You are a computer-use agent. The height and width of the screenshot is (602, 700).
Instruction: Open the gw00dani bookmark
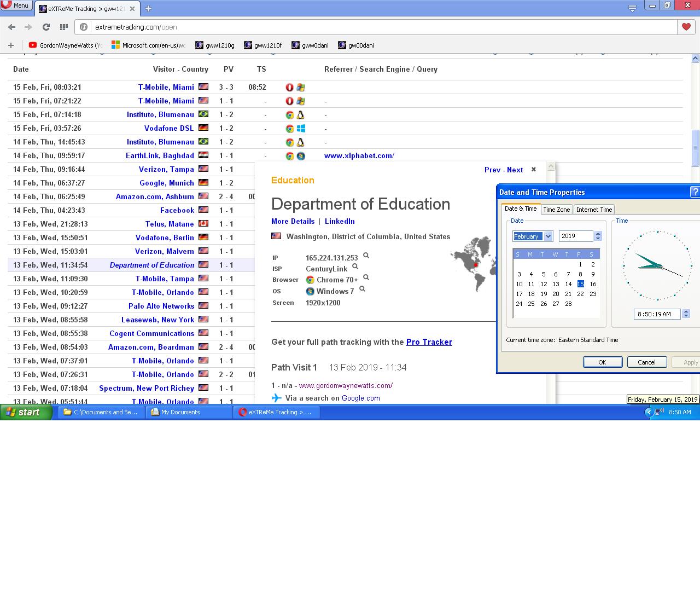356,45
